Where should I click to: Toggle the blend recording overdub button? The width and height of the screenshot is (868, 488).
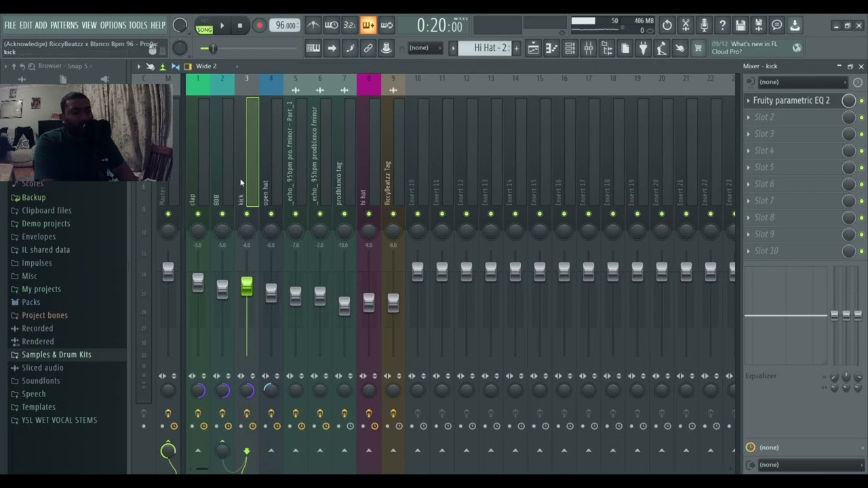tap(368, 25)
